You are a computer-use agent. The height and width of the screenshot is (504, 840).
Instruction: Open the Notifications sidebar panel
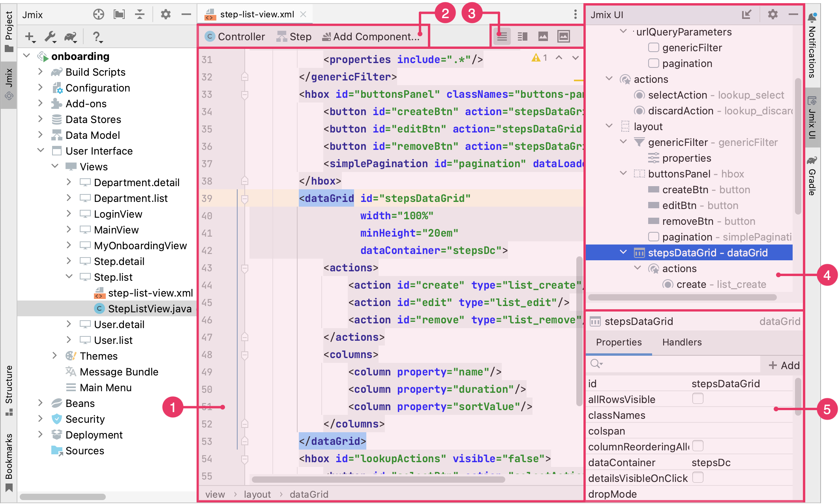[812, 45]
